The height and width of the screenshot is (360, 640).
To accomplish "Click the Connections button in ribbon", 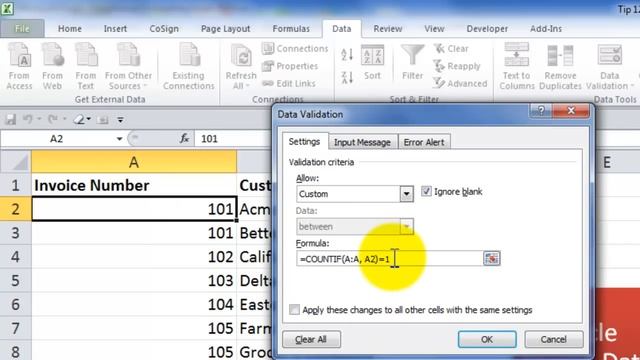I will coord(295,49).
